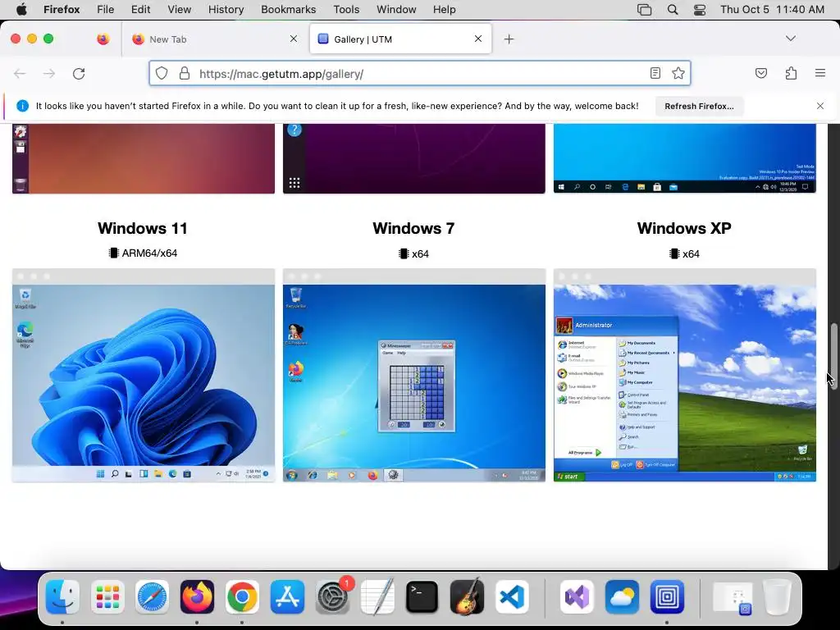840x630 pixels.
Task: Open TextEdit from the Dock
Action: click(377, 596)
